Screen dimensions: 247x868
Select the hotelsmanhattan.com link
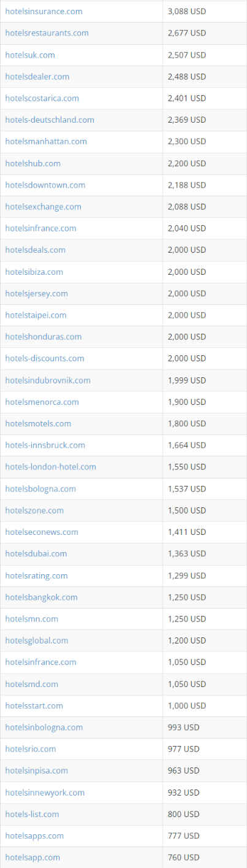click(46, 141)
